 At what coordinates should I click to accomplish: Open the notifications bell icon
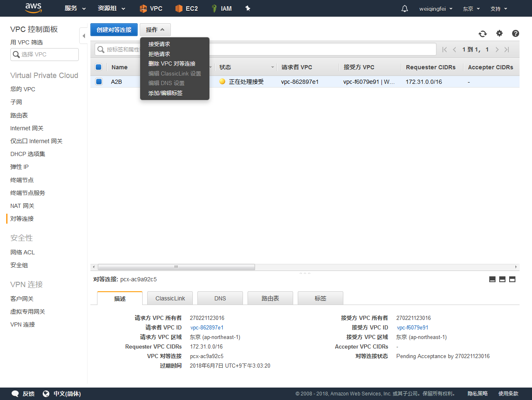click(x=405, y=9)
